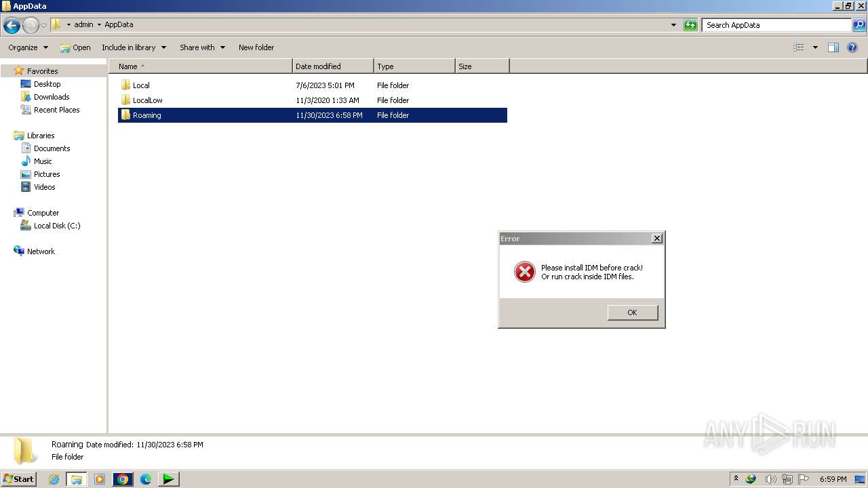Click the LocalLow date 11/3/2020

[x=328, y=100]
